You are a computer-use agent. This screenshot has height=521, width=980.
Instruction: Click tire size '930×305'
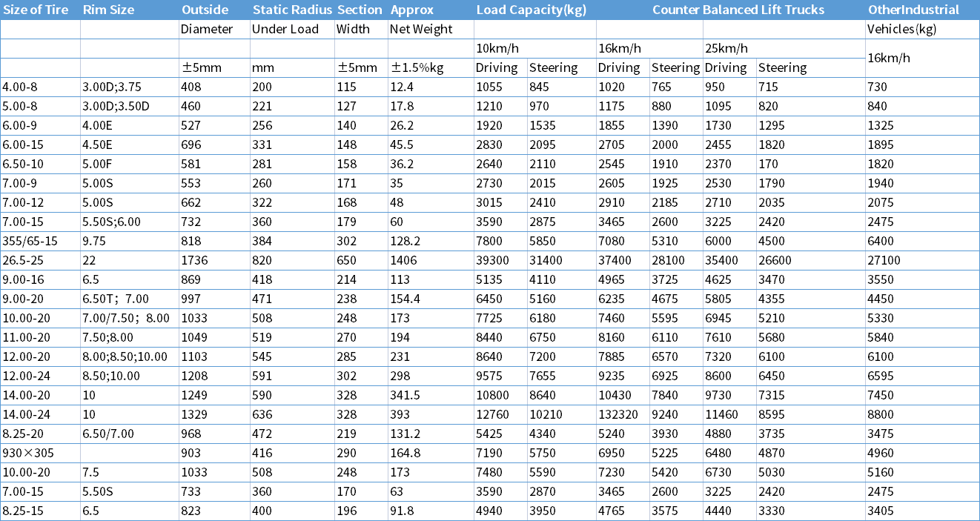[27, 454]
